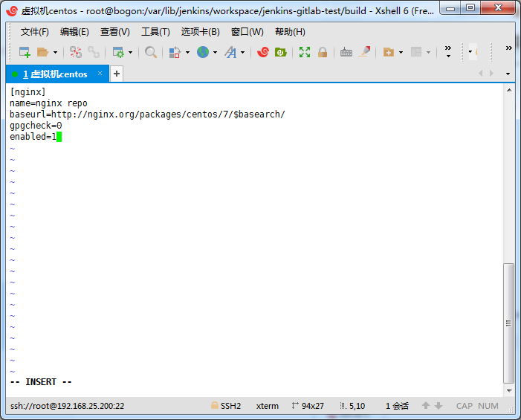Click the globe encoding icon
The height and width of the screenshot is (420, 521).
coord(203,52)
